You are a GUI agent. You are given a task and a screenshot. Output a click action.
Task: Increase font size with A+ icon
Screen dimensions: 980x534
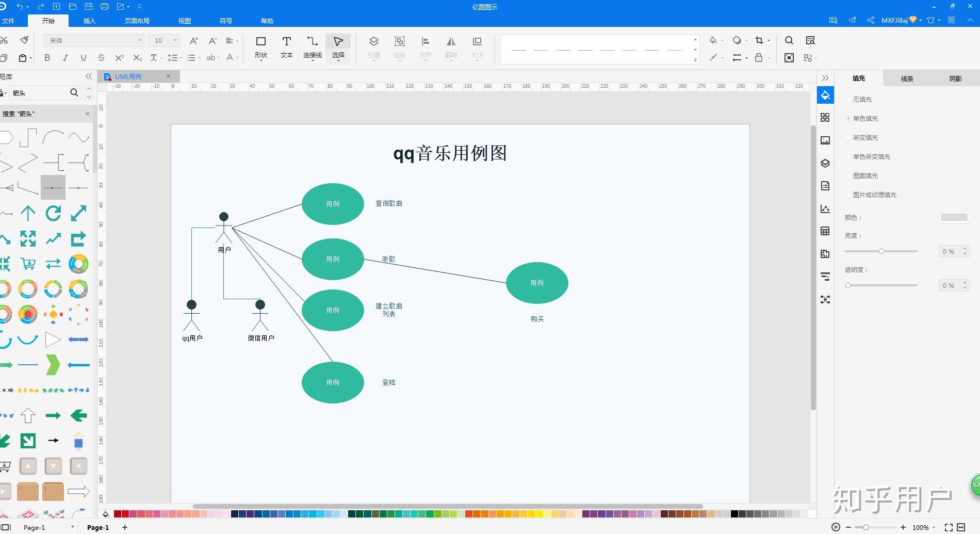[x=194, y=41]
